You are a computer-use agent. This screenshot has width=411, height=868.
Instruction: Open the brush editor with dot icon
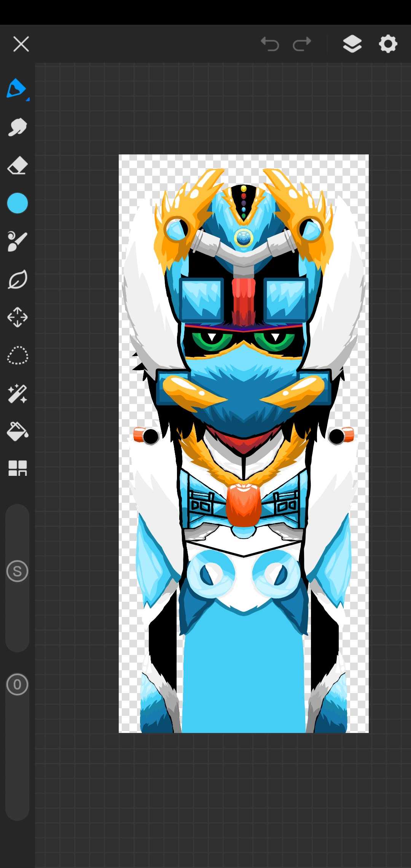tap(18, 242)
